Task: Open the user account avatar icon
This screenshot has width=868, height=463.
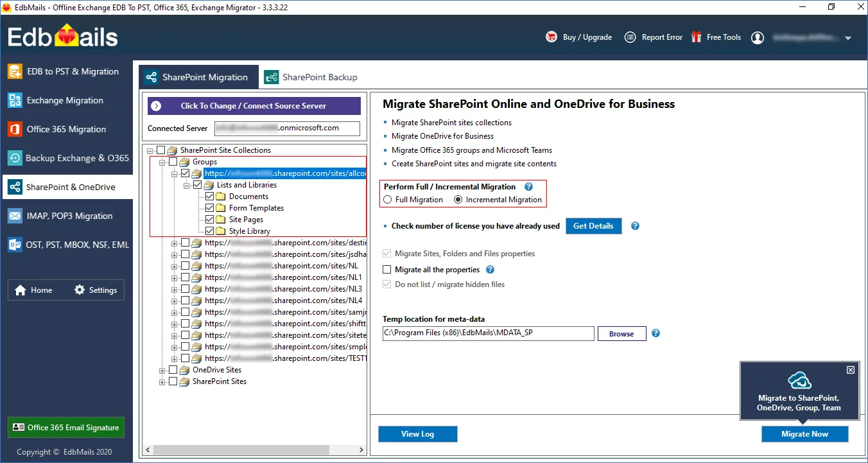Action: (758, 38)
